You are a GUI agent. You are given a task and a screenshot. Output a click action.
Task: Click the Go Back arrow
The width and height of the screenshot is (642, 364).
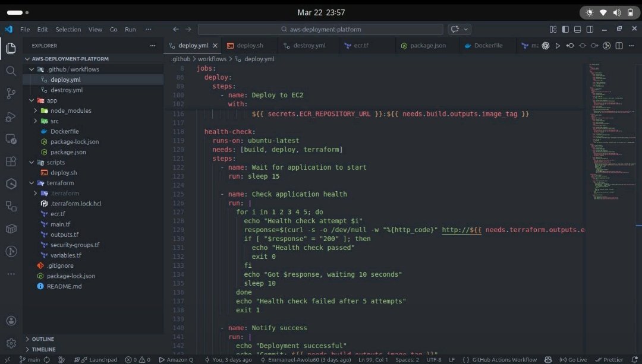[175, 30]
